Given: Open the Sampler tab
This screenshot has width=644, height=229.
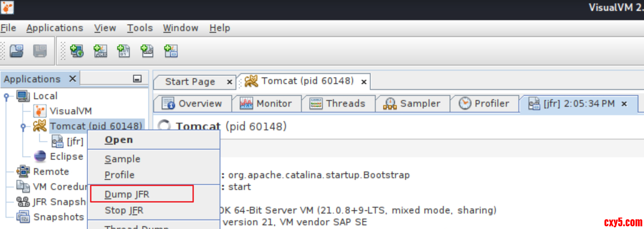Looking at the screenshot, I should coord(412,104).
